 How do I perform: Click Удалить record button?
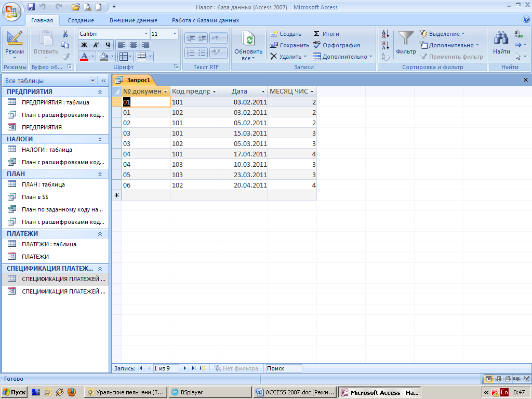click(x=288, y=57)
